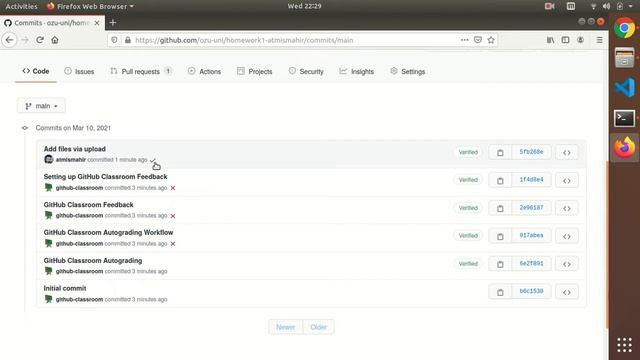View site security padlock info
Viewport: 640px width, 360px height.
[128, 40]
